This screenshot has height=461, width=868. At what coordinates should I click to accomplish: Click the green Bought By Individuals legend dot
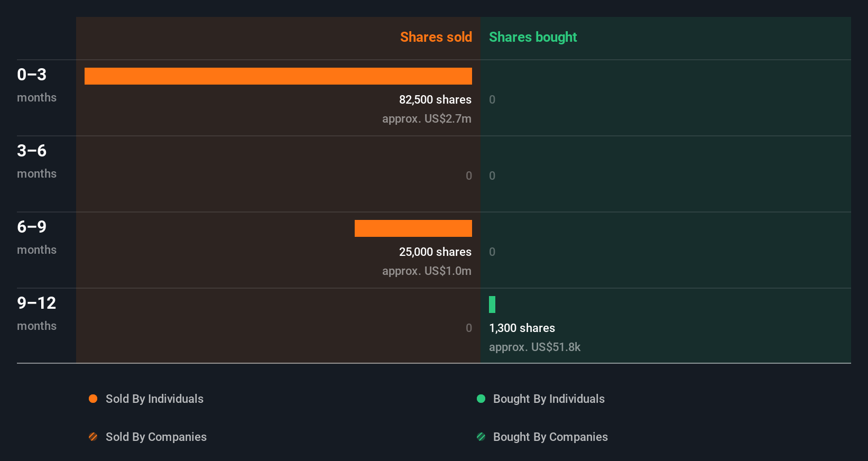[x=481, y=399]
